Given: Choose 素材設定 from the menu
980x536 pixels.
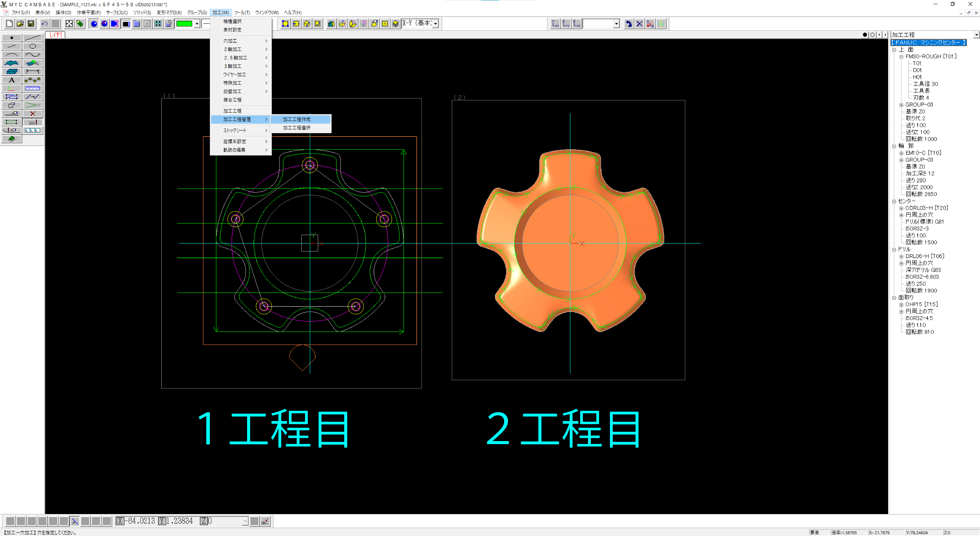Looking at the screenshot, I should point(241,30).
